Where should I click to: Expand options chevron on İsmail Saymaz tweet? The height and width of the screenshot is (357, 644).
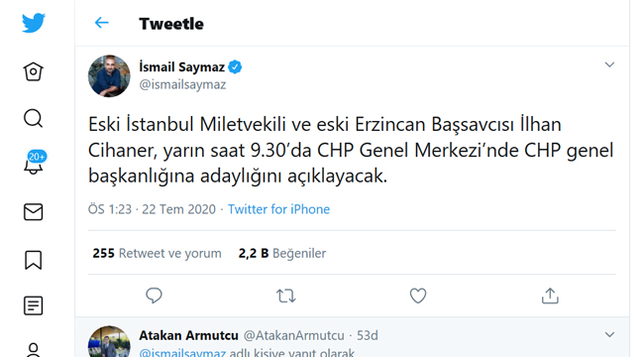point(609,64)
